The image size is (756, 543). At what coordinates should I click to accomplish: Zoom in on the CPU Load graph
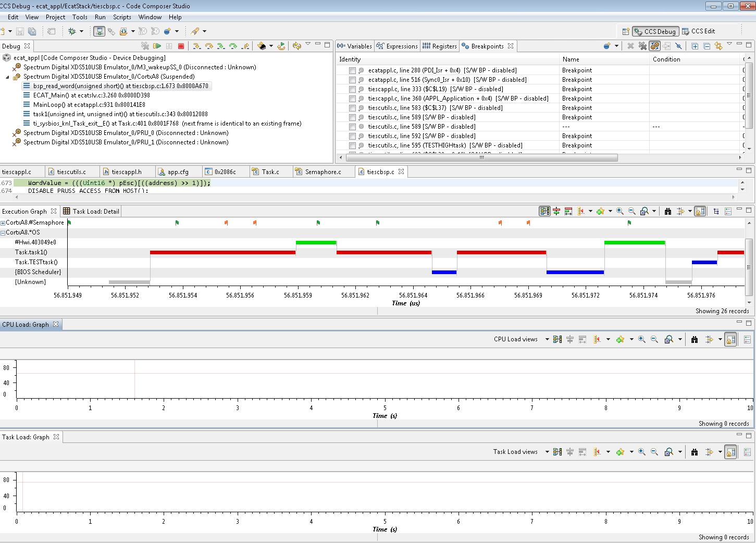click(642, 339)
